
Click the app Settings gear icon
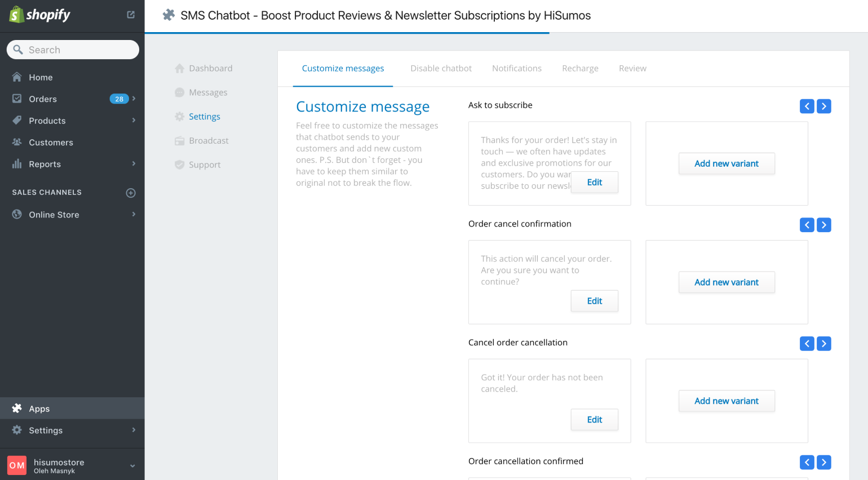[x=179, y=117]
